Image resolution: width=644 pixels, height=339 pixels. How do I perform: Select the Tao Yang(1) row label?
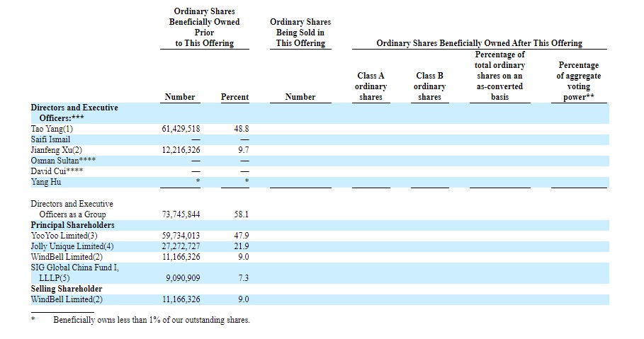point(52,129)
